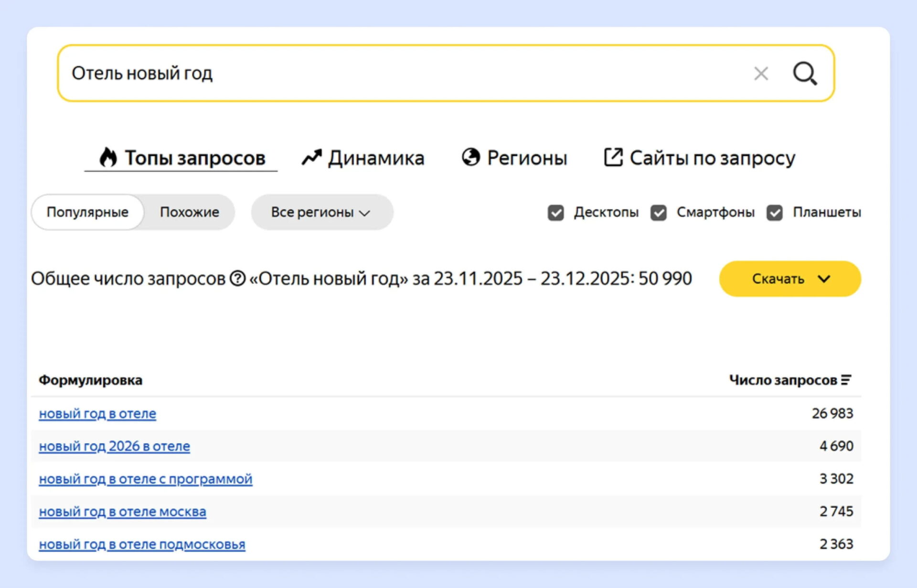Click external link icon for Сайты по запросу
Viewport: 917px width, 588px height.
613,157
